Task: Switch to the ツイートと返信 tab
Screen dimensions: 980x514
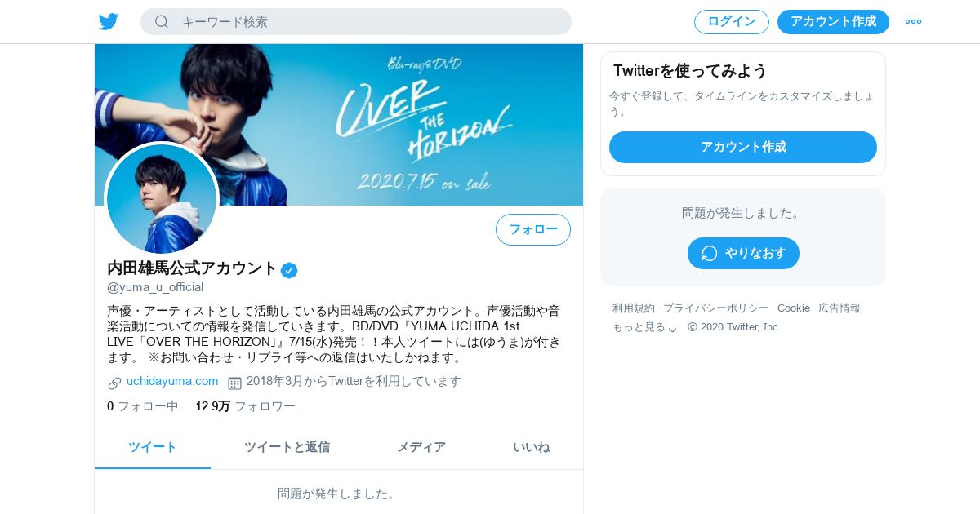Action: (287, 447)
